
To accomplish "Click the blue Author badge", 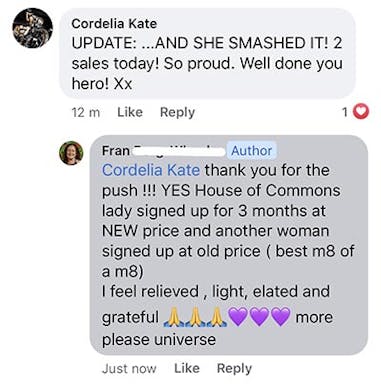I will tap(252, 151).
